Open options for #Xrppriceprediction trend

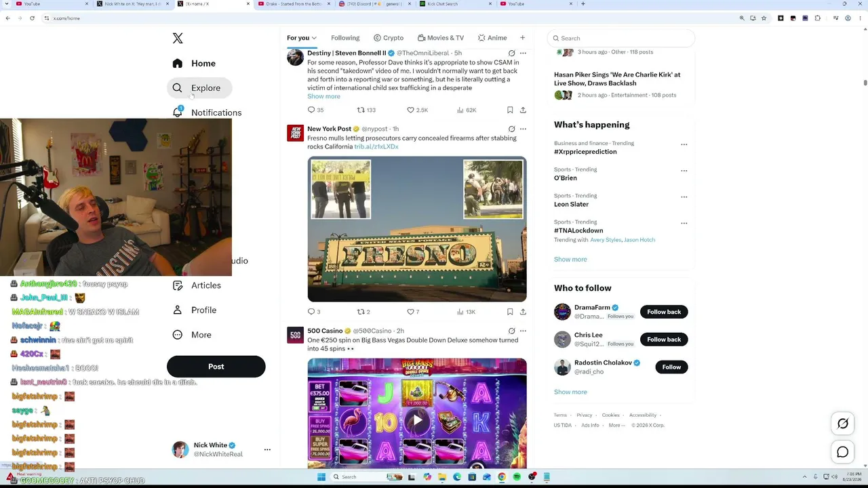(x=684, y=144)
